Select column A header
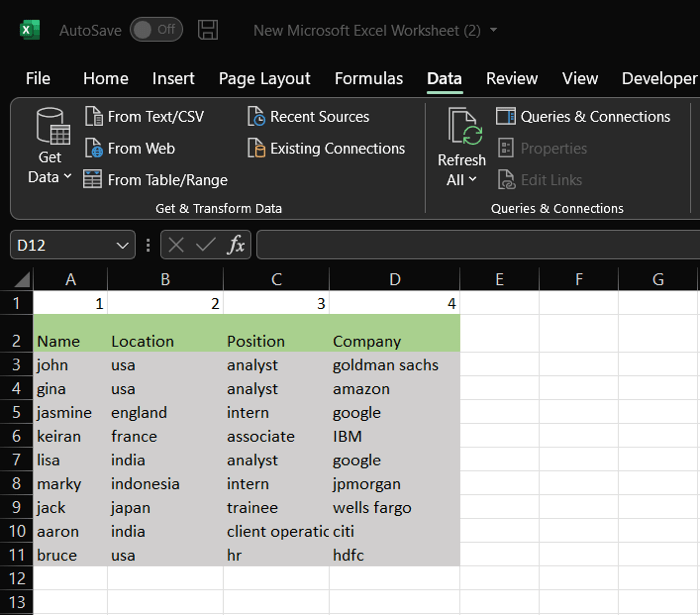The width and height of the screenshot is (700, 615). point(70,279)
